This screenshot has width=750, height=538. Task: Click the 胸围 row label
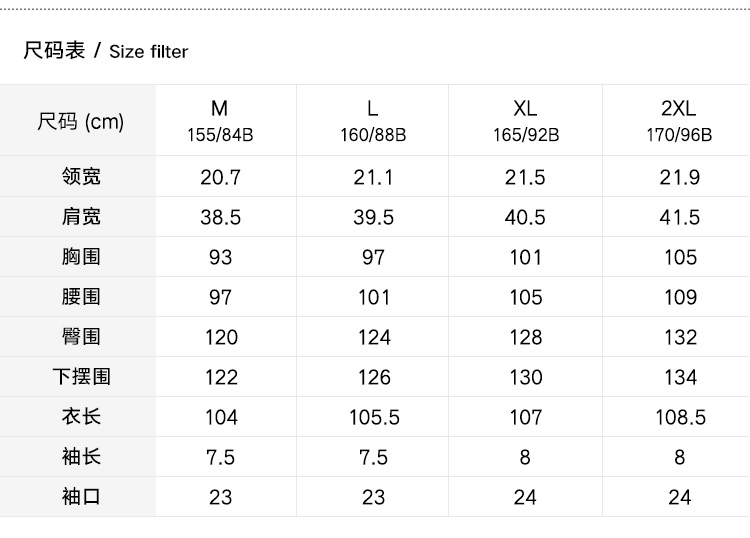81,257
